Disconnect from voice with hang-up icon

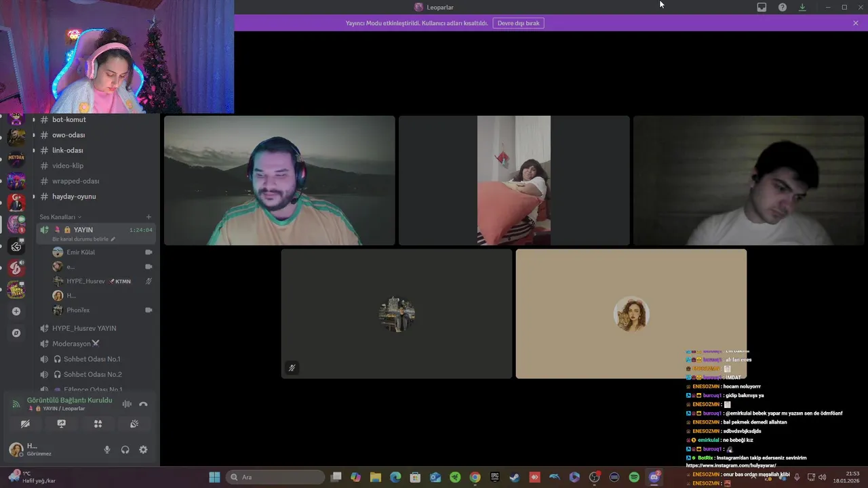[143, 404]
